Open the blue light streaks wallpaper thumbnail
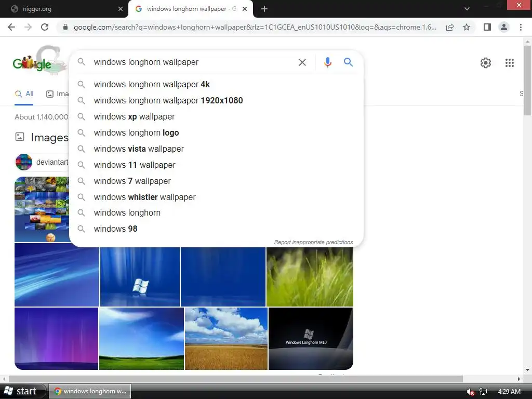Image resolution: width=532 pixels, height=399 pixels. (x=57, y=275)
